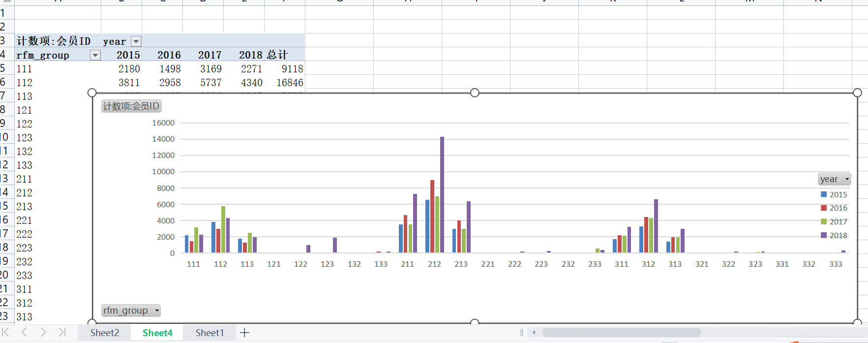Select the row label cell 111
Viewport: 868px width, 343px height.
pyautogui.click(x=58, y=69)
